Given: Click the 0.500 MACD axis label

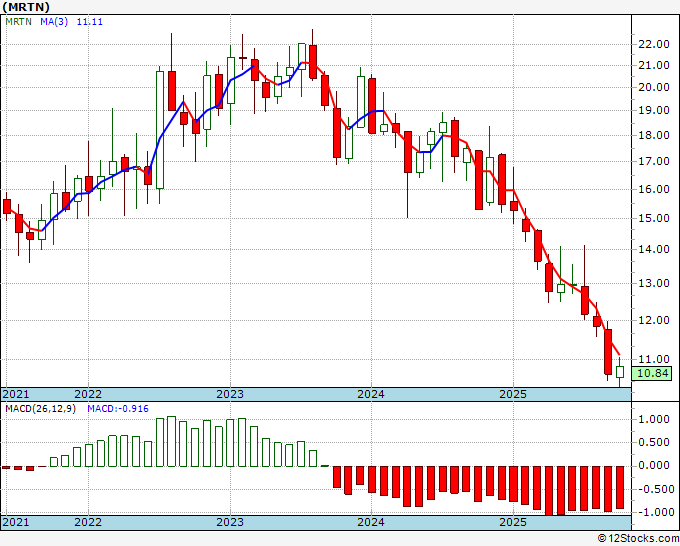Looking at the screenshot, I should 656,442.
